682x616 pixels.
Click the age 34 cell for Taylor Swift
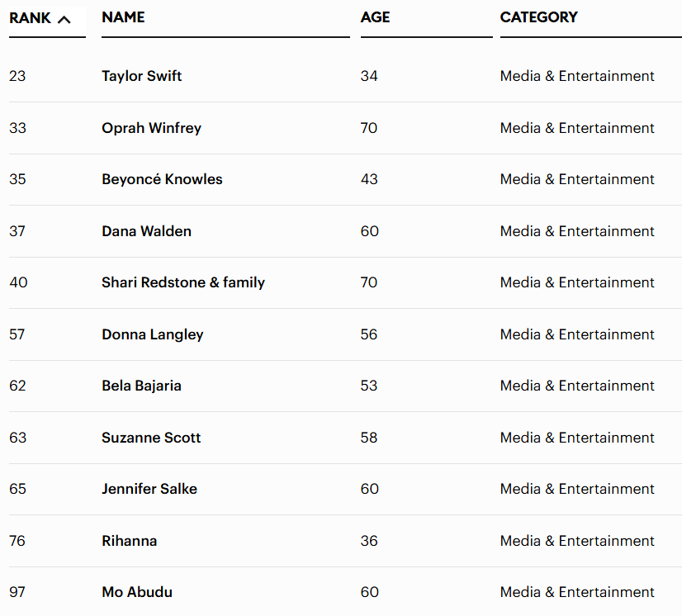369,76
